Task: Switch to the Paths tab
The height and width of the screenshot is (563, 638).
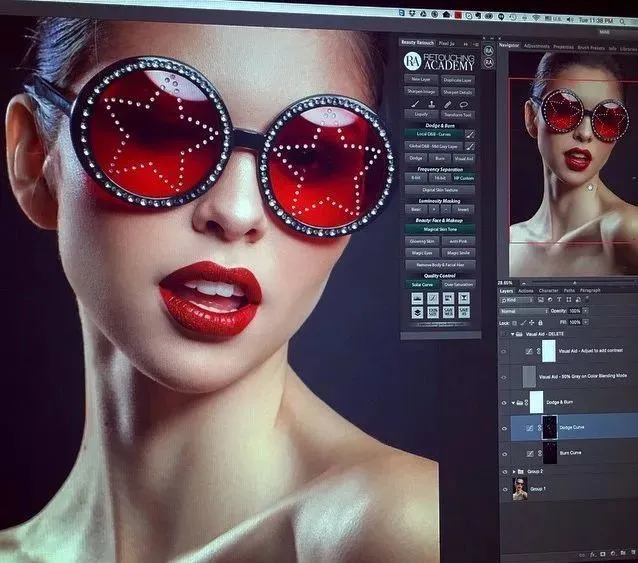Action: [569, 290]
